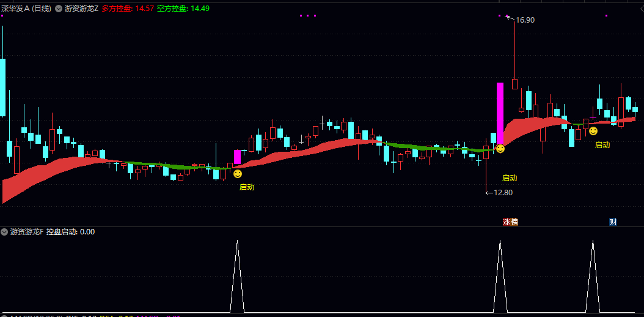Image resolution: width=644 pixels, height=317 pixels.
Task: Click the 涨榜 badge on the date axis
Action: pos(511,222)
